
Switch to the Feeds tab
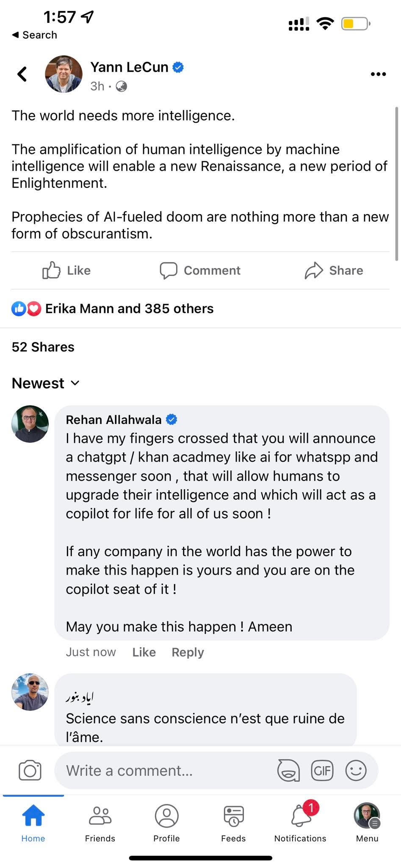coord(233,823)
